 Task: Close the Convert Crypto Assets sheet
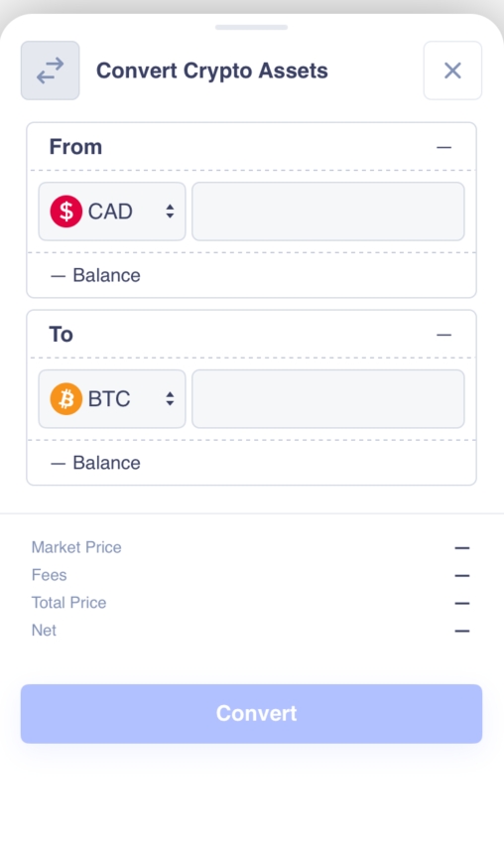(x=452, y=71)
